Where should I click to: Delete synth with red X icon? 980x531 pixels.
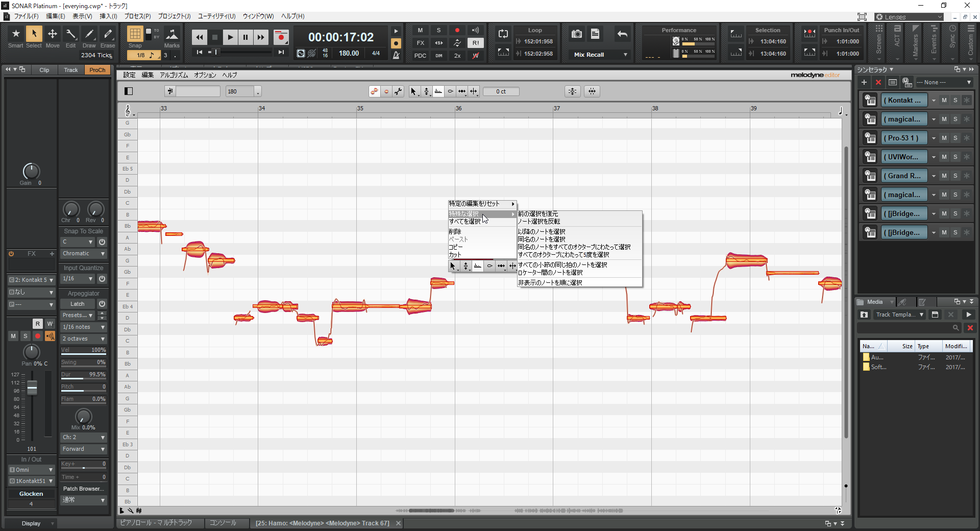point(878,82)
